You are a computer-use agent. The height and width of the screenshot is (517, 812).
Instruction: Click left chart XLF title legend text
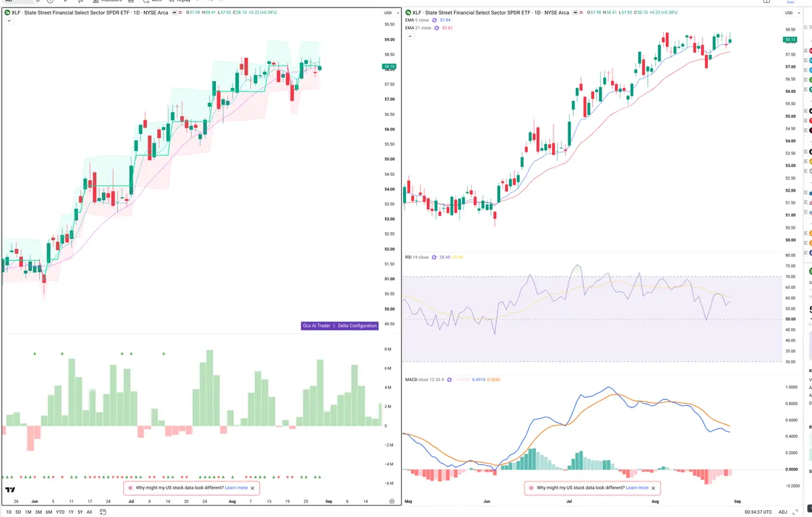[x=89, y=13]
